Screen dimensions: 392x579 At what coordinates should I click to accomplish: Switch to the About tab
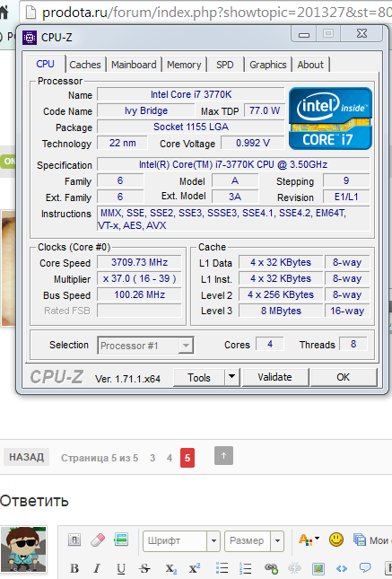click(x=310, y=65)
